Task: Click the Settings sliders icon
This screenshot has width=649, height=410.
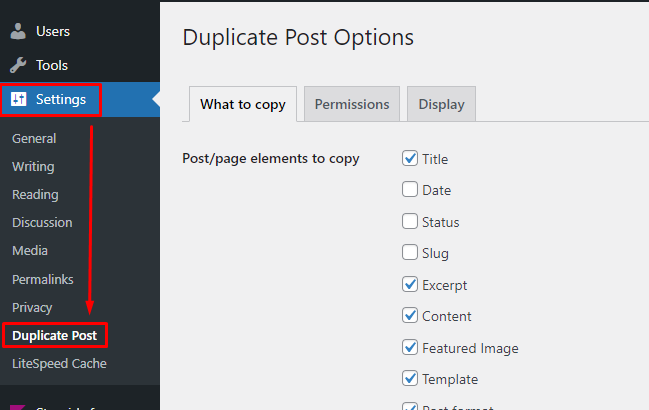Action: pyautogui.click(x=19, y=99)
